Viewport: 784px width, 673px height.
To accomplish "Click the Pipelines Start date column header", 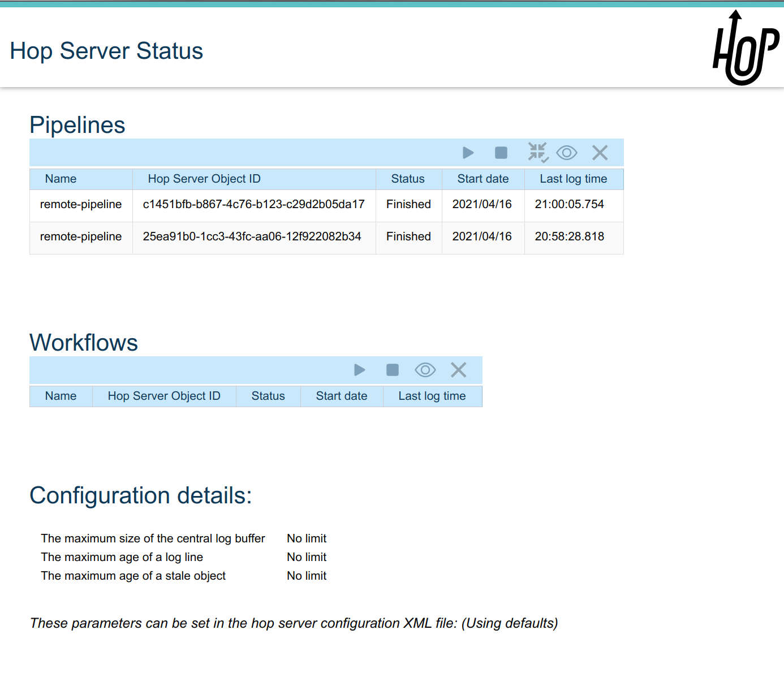I will point(483,179).
